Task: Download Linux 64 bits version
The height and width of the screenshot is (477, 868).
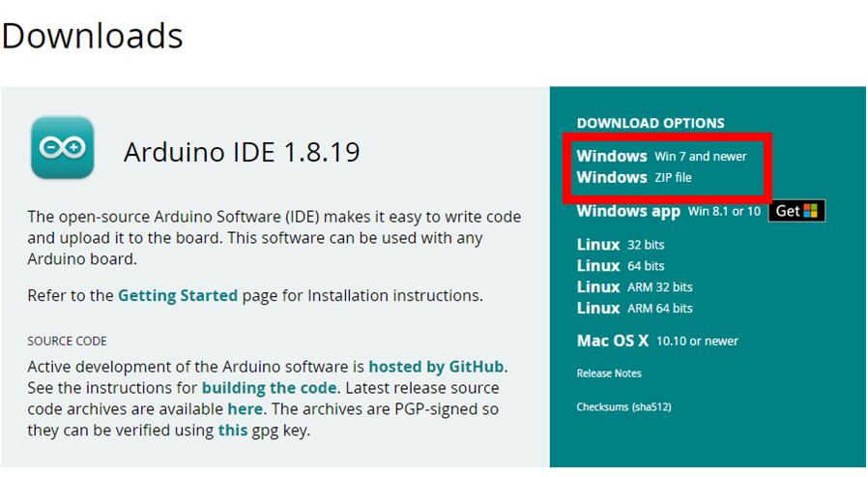Action: (621, 266)
